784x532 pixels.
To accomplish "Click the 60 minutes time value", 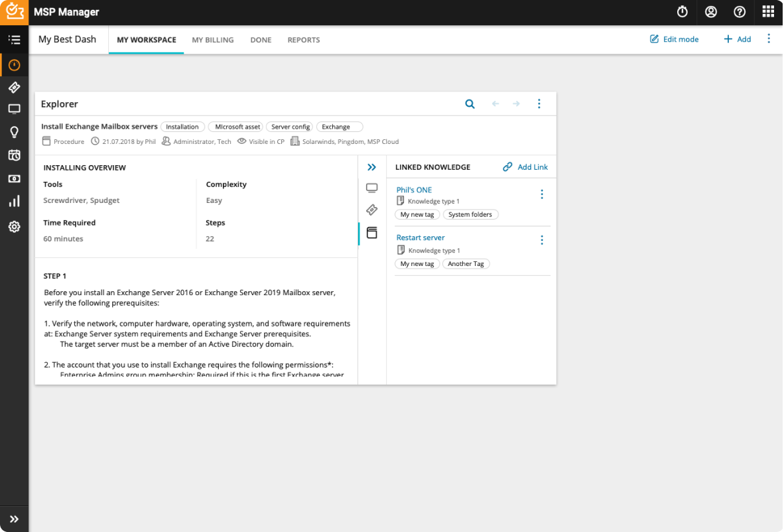I will click(63, 239).
